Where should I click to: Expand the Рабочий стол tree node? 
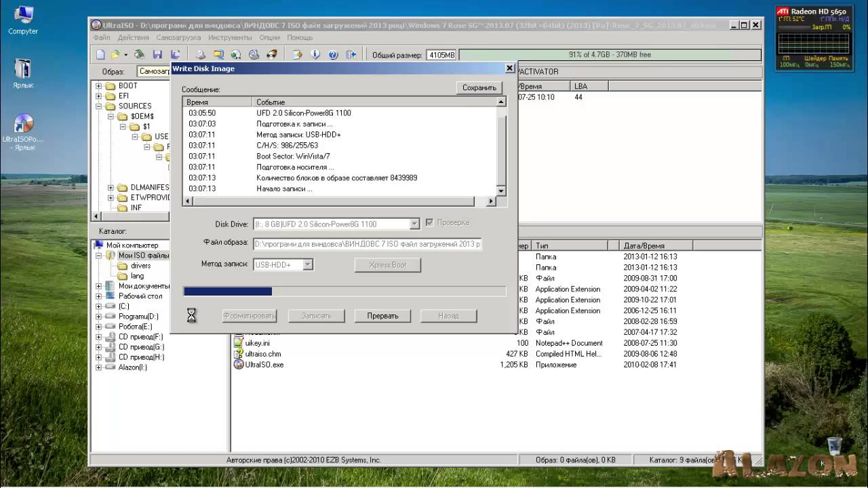(98, 296)
